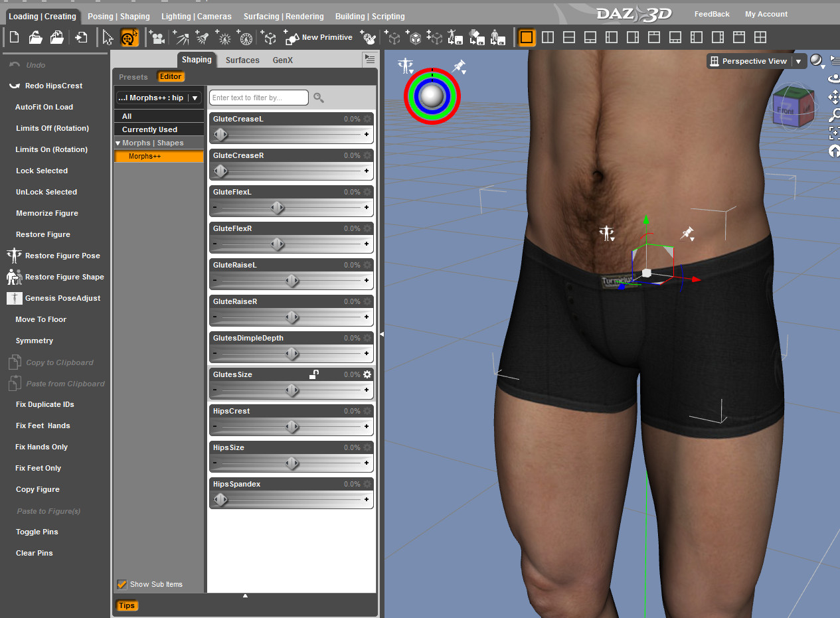Switch to Lighting | Cameras tab
The image size is (840, 618).
point(197,17)
